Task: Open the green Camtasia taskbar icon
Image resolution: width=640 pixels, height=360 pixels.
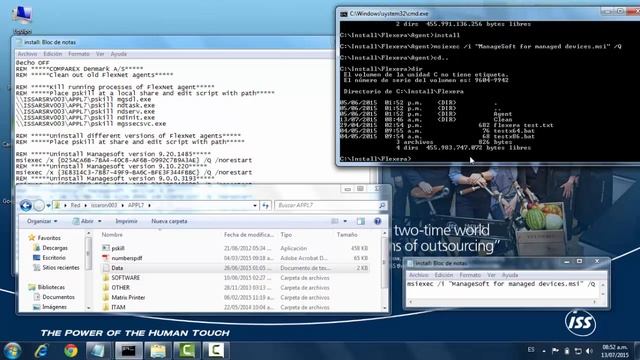Action: 187,351
